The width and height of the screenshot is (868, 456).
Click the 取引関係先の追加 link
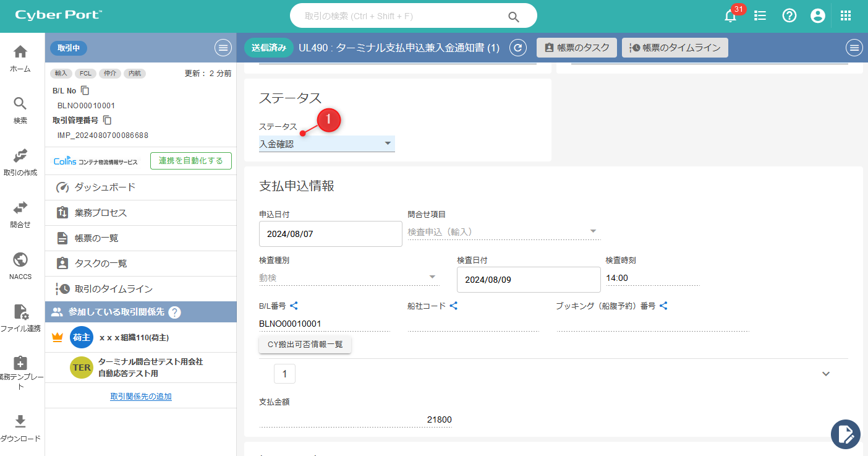click(x=141, y=397)
